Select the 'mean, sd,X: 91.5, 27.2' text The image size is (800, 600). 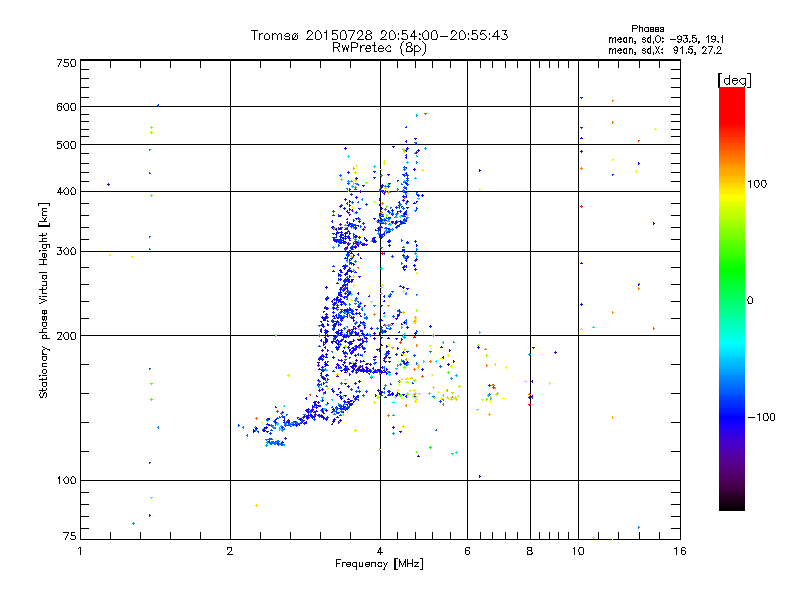pyautogui.click(x=665, y=50)
